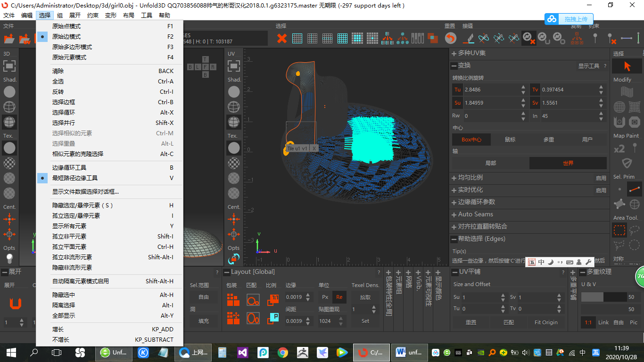Click the Box中心 button

(471, 140)
